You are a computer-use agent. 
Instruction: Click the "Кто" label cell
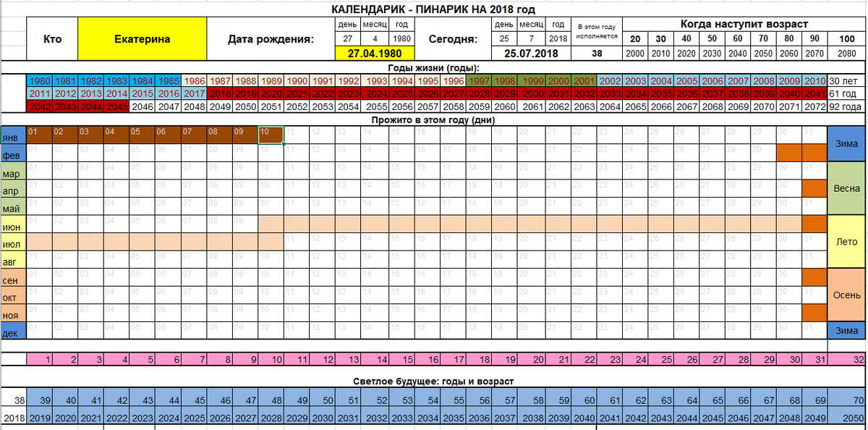[x=52, y=39]
